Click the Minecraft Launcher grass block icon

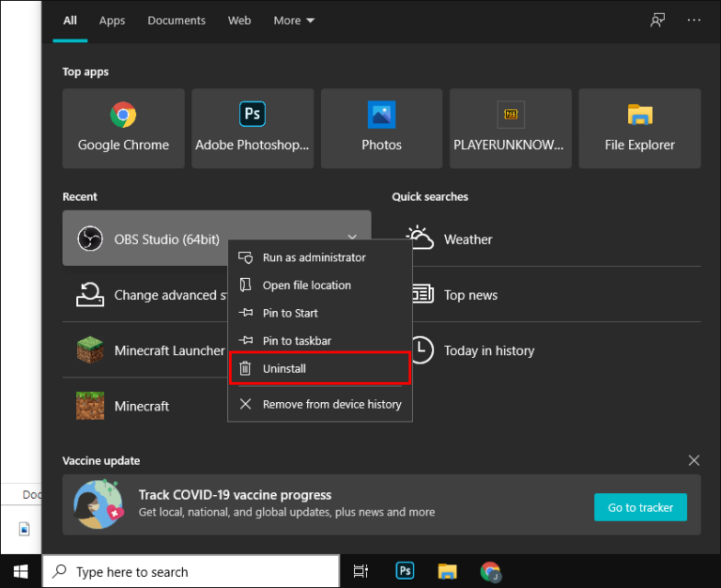tap(90, 350)
